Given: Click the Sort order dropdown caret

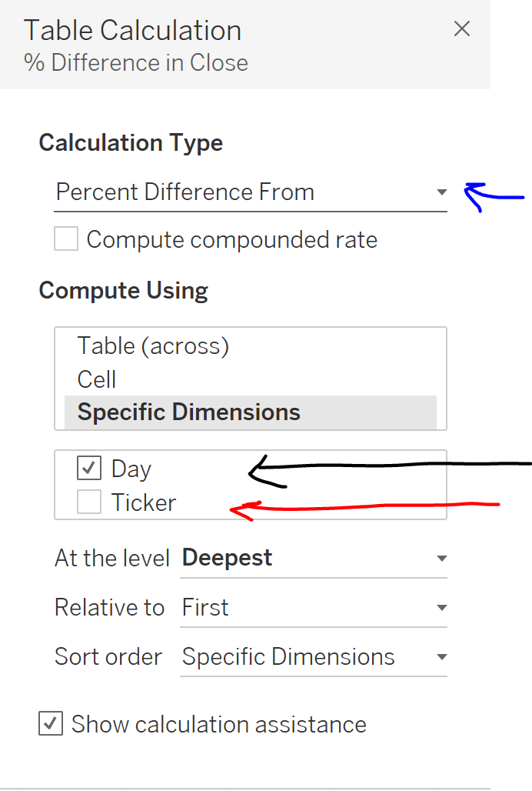Looking at the screenshot, I should [442, 656].
